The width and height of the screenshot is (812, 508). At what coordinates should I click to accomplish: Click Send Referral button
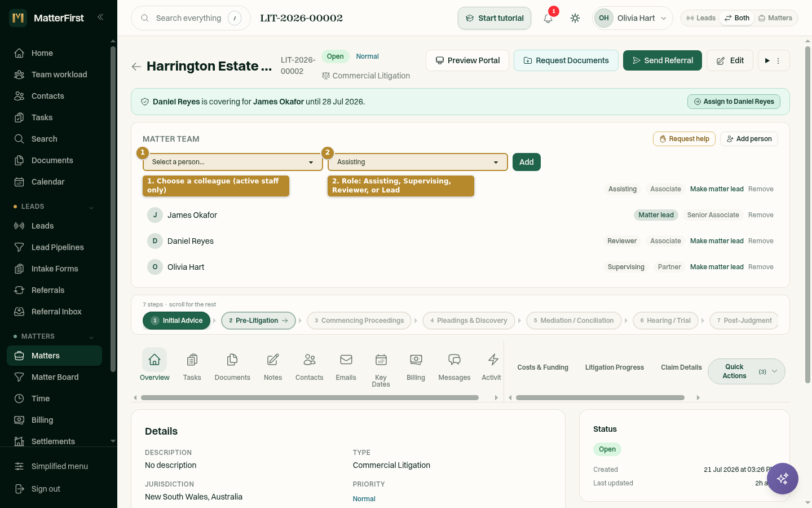[663, 60]
